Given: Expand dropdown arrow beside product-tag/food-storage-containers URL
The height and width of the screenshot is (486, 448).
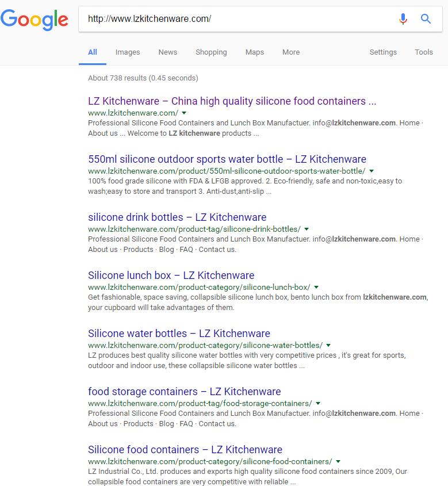Looking at the screenshot, I should [x=318, y=404].
